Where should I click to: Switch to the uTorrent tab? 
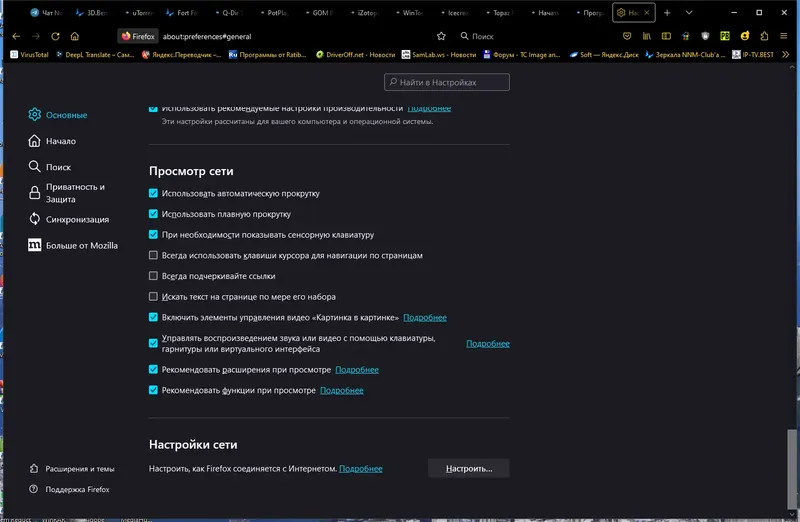(x=139, y=13)
